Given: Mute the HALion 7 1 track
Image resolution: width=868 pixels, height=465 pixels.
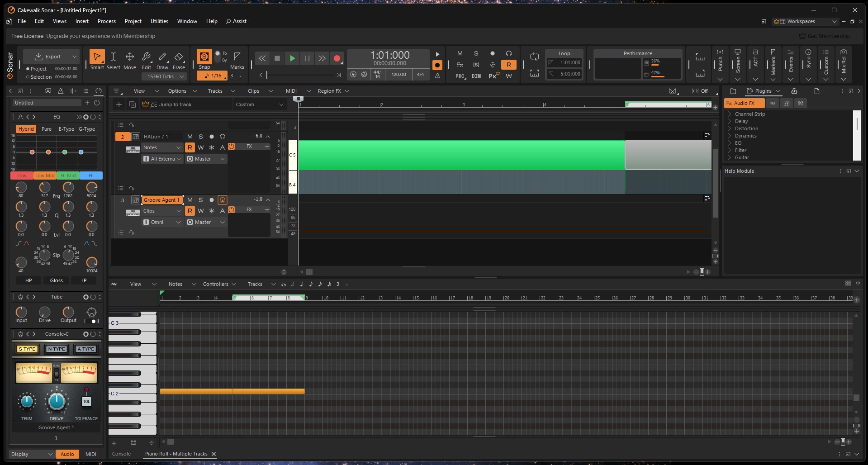Looking at the screenshot, I should click(190, 137).
